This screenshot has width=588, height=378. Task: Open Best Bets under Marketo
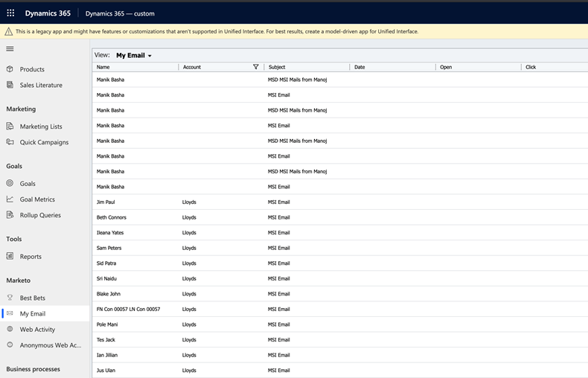tap(32, 298)
